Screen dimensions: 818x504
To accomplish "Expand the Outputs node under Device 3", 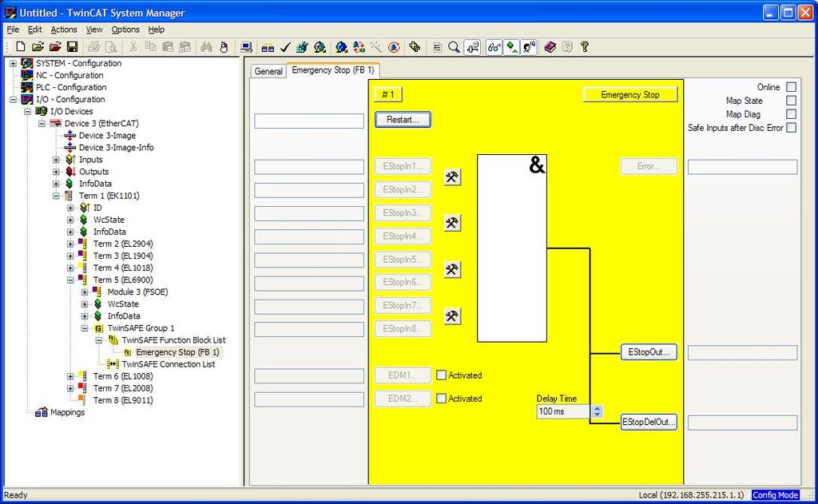I will pos(56,172).
